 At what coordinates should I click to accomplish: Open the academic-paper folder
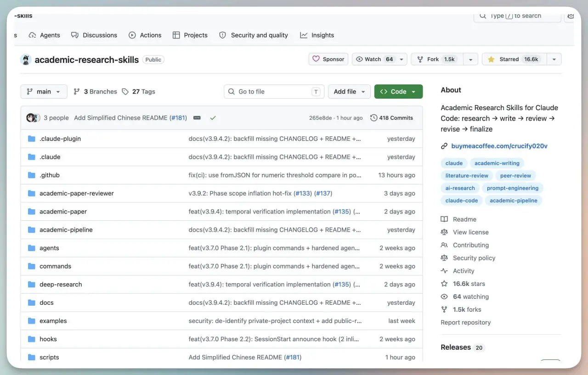point(63,212)
